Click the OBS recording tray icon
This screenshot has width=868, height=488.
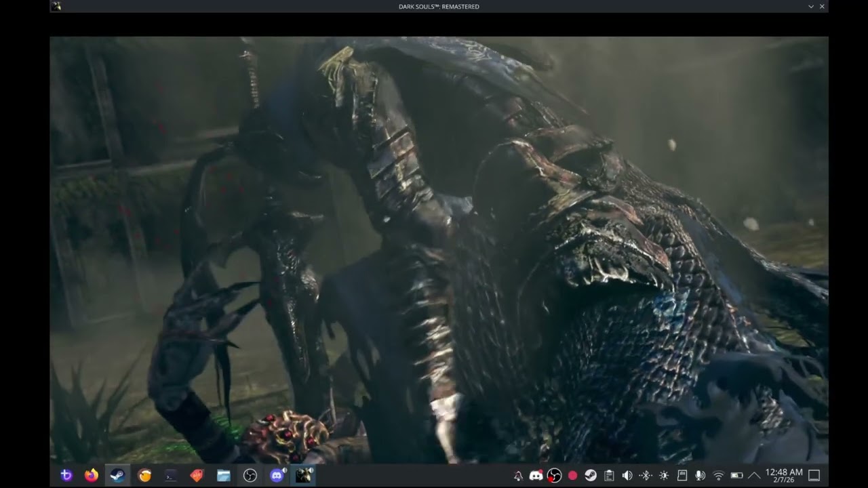(554, 476)
